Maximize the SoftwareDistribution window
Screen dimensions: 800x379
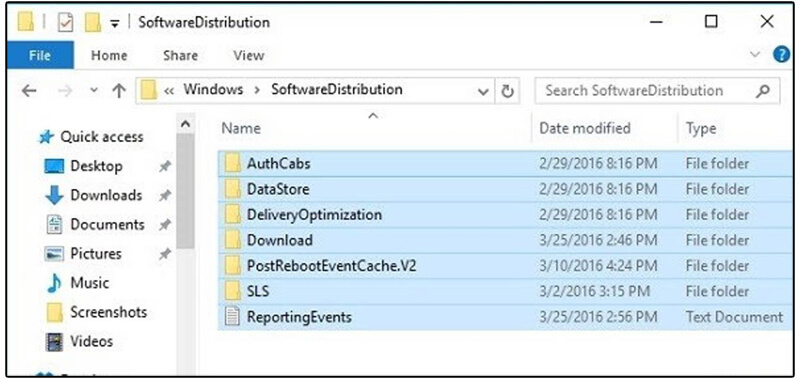(x=711, y=21)
